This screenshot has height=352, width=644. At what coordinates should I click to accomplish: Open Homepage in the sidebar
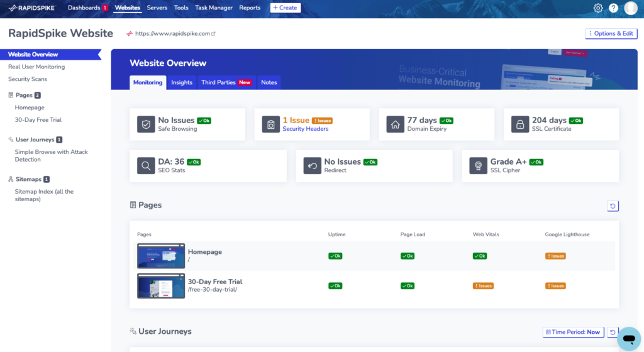30,107
